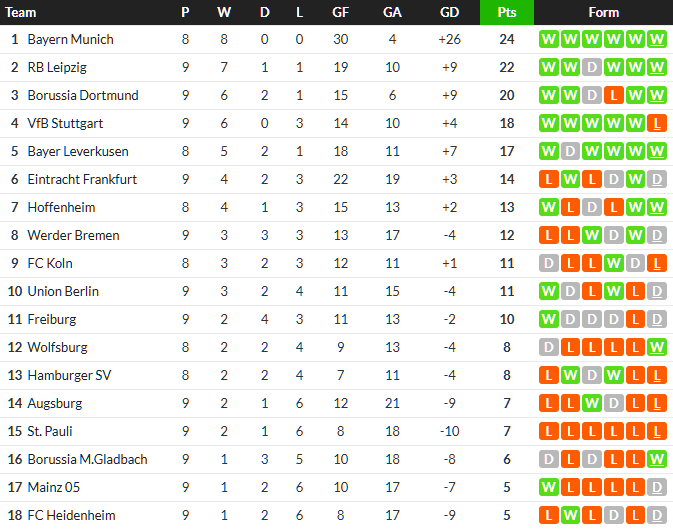Click Wolfsburg's only win badge in Form
Image resolution: width=673 pixels, height=529 pixels.
[657, 348]
